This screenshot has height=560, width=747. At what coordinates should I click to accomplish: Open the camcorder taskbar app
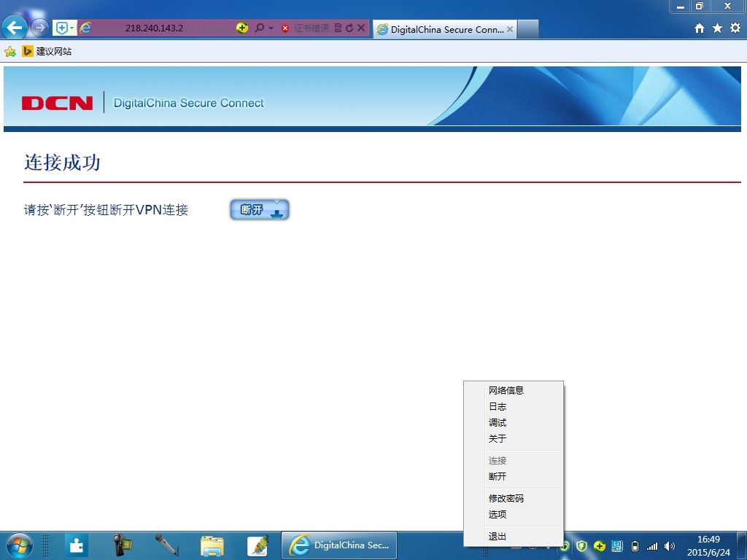pyautogui.click(x=122, y=545)
